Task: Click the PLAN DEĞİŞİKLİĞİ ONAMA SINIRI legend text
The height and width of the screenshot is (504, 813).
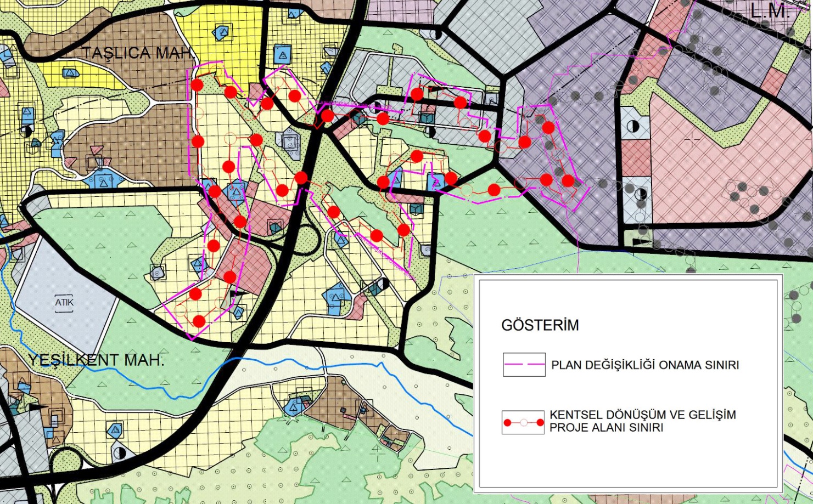Action: coord(645,365)
